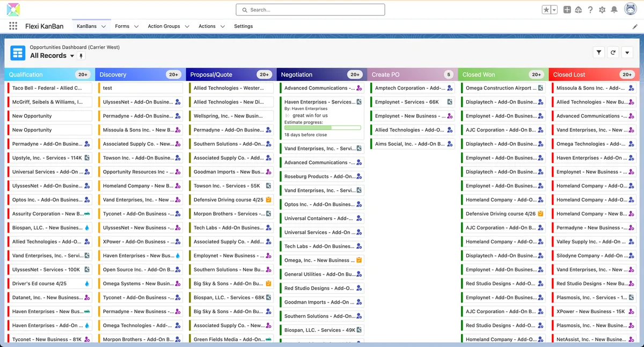Switch to the Action Groups tab
Screen dimensions: 644x347
point(164,26)
